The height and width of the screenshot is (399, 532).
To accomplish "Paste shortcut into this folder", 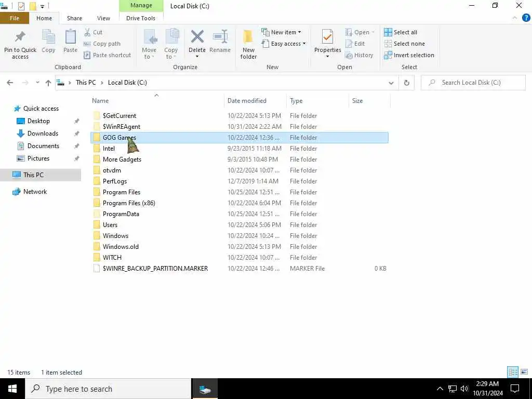I will [x=107, y=55].
